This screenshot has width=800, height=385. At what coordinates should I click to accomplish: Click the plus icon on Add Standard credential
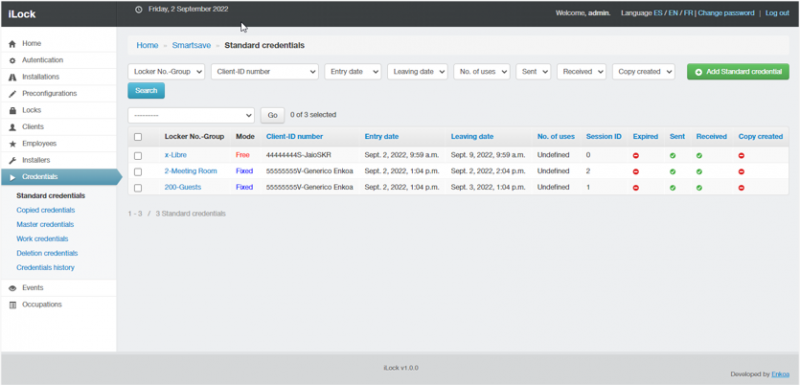(698, 72)
